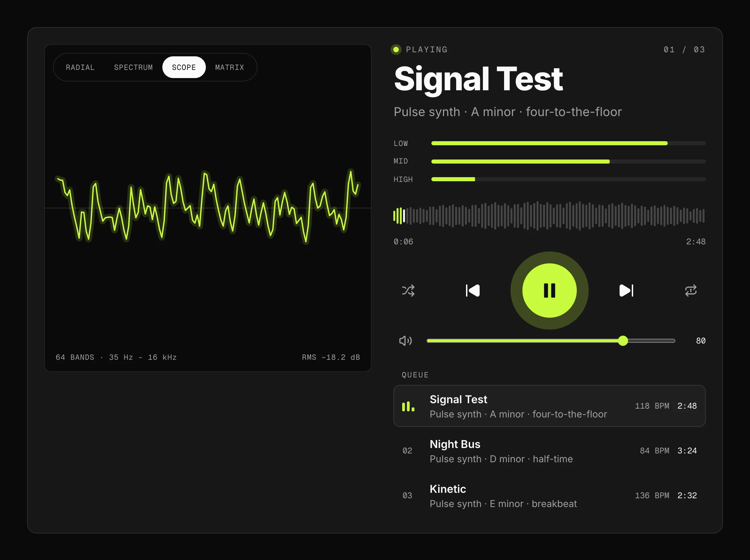
Task: Play Night Bus from the queue
Action: [x=549, y=451]
